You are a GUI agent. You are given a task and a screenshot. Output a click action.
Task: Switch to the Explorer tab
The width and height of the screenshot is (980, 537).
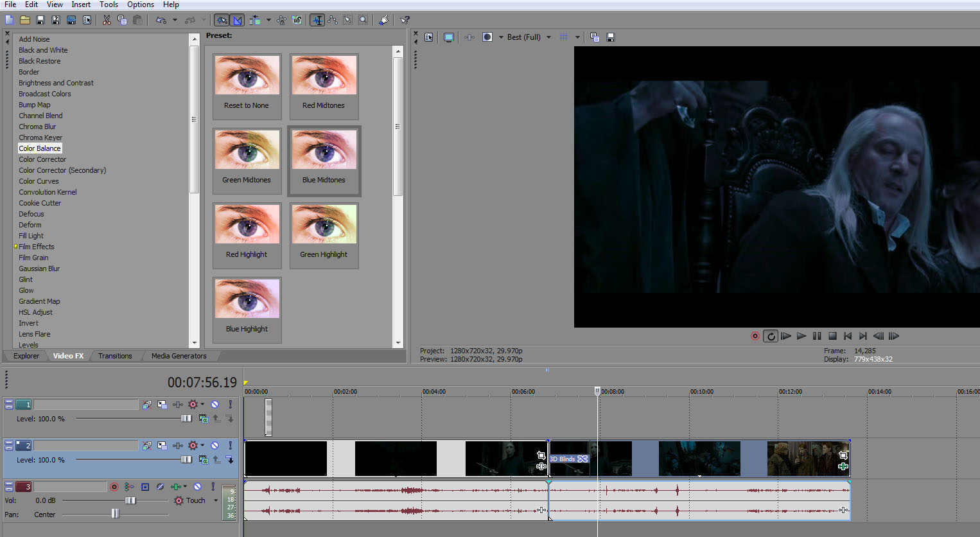(x=26, y=356)
